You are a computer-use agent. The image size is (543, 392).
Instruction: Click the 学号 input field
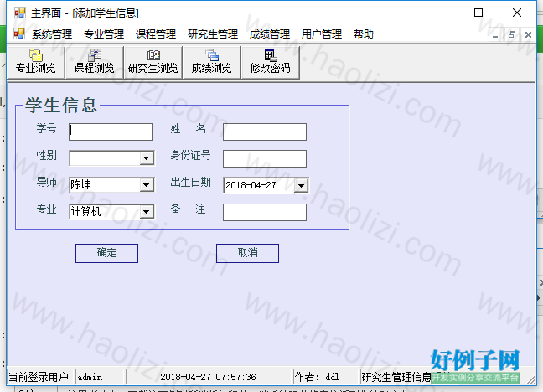[111, 132]
